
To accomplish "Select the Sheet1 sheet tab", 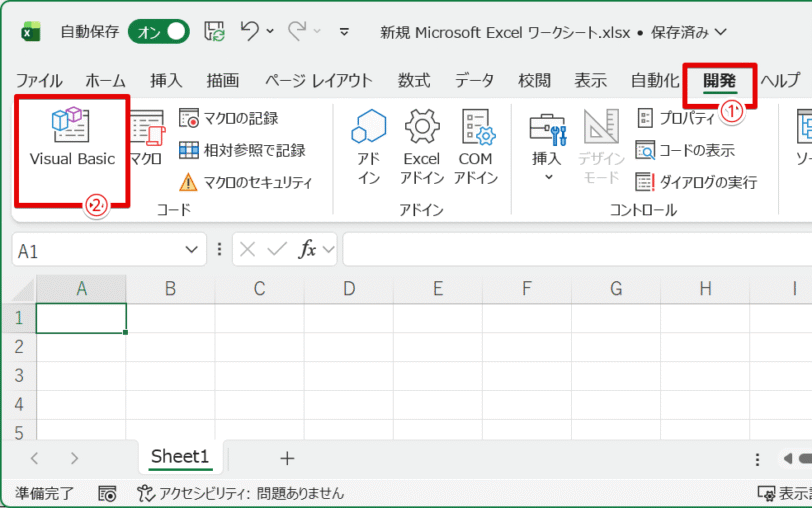I will (180, 457).
